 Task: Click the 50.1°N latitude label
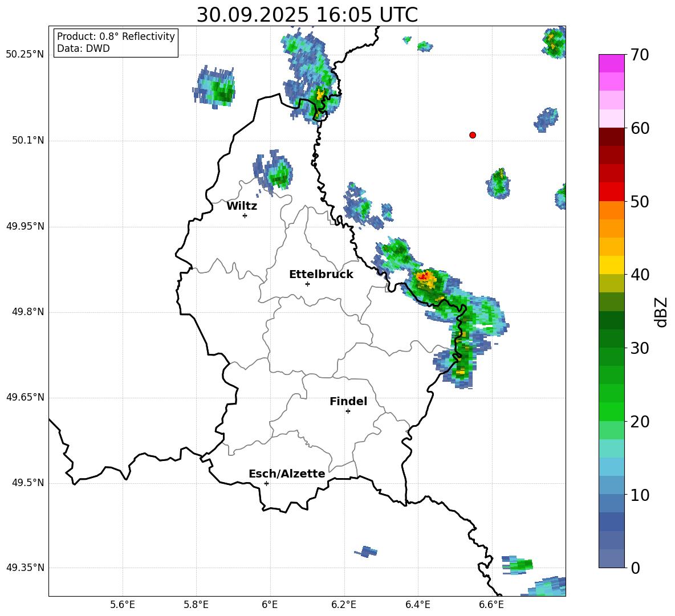[29, 140]
